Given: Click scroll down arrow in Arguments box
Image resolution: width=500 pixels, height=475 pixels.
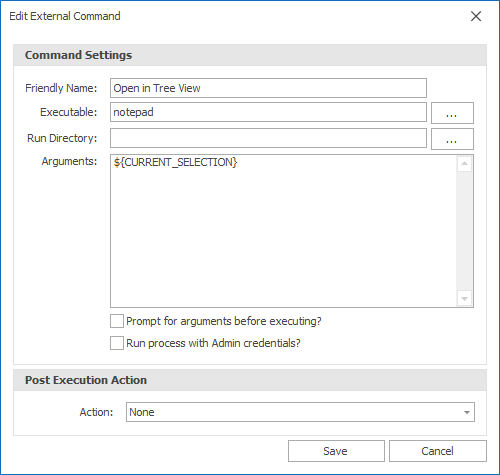Looking at the screenshot, I should [464, 298].
